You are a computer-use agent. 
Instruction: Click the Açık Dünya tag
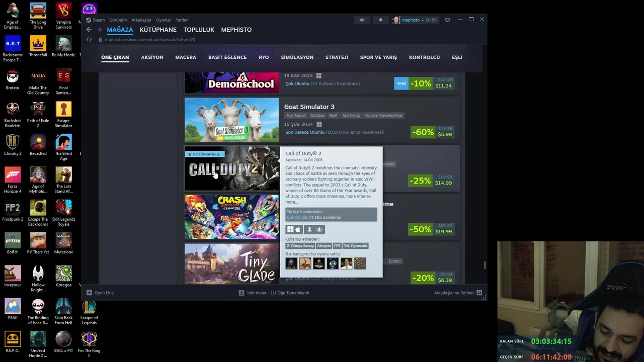351,115
